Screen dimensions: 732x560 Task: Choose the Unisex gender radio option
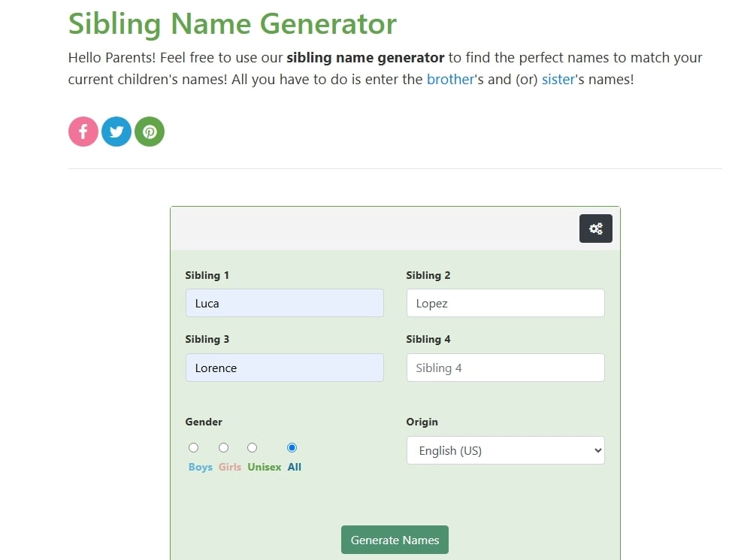[x=253, y=448]
